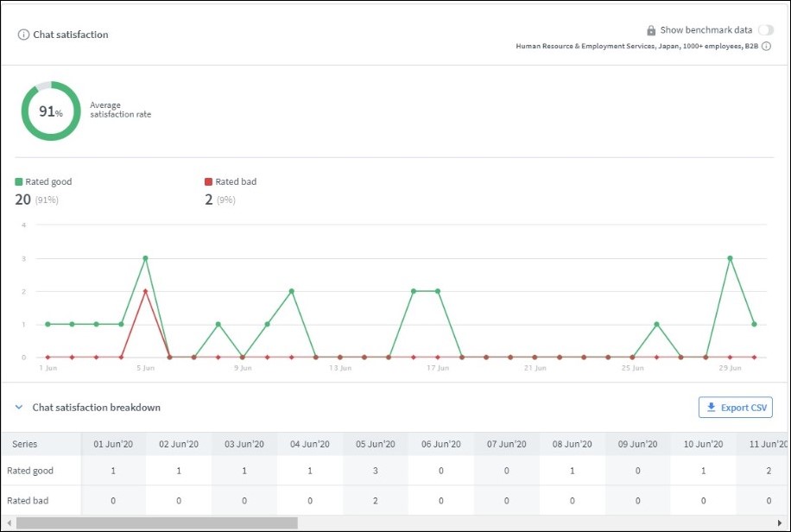Click the Series column header
Viewport: 791px width, 532px height.
24,444
